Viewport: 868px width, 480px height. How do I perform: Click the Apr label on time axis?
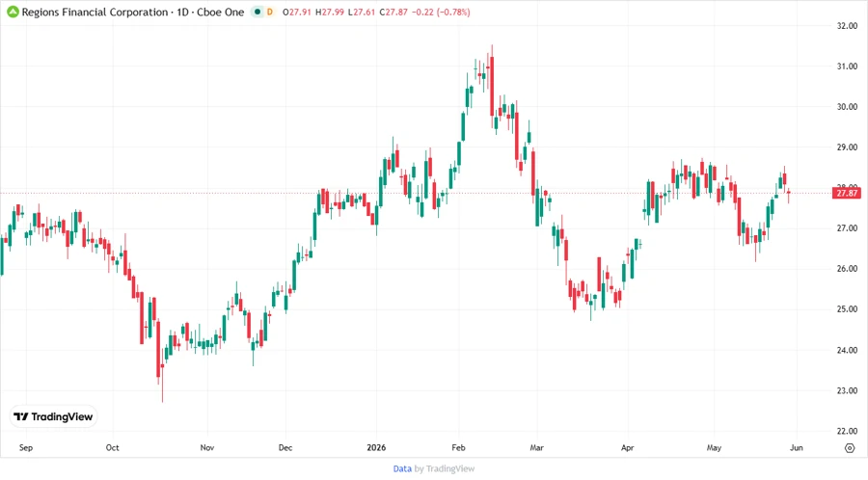(627, 447)
